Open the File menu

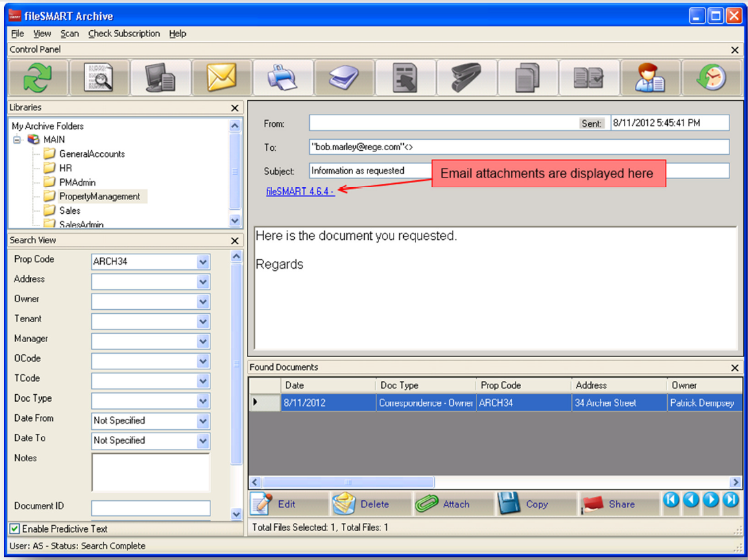point(18,34)
